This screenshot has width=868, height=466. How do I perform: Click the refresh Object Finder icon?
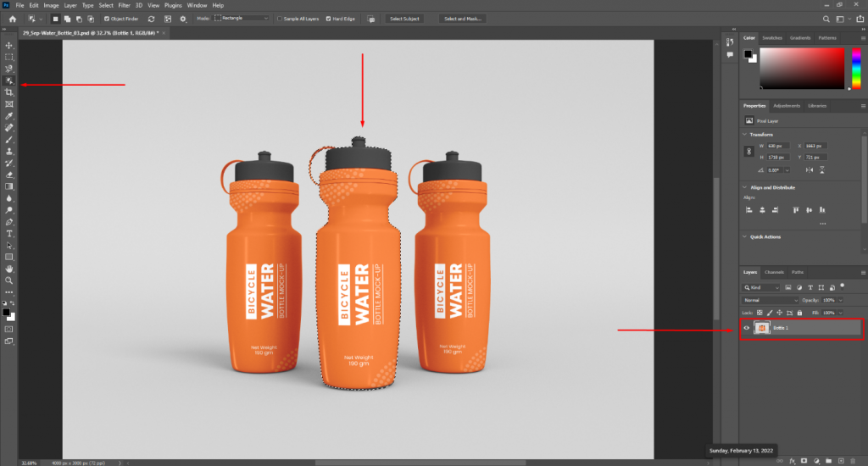[x=151, y=19]
